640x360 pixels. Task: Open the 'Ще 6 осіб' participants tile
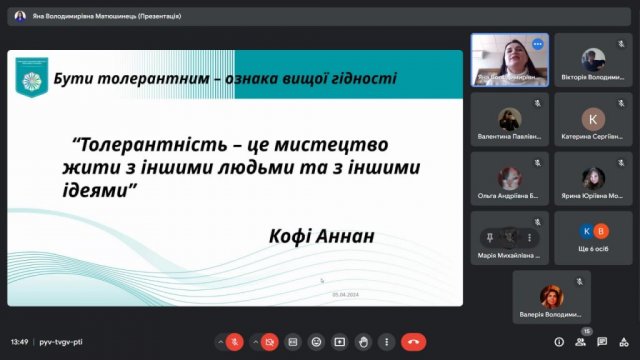pos(593,238)
